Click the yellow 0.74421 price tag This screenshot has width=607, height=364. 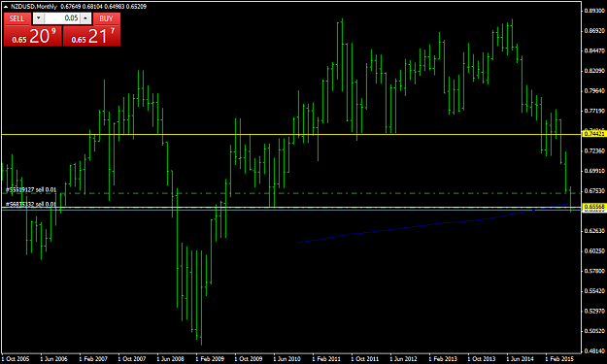(x=594, y=133)
